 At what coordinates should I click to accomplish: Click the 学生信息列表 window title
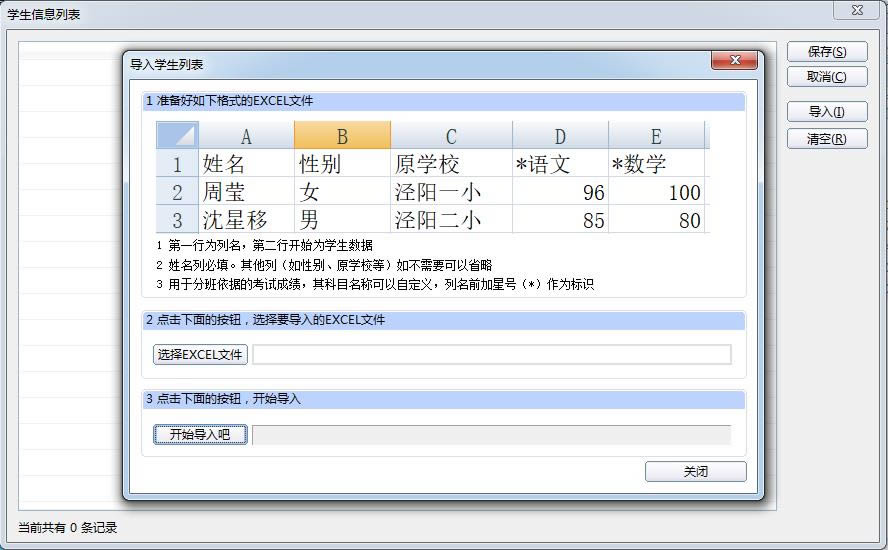click(x=44, y=14)
